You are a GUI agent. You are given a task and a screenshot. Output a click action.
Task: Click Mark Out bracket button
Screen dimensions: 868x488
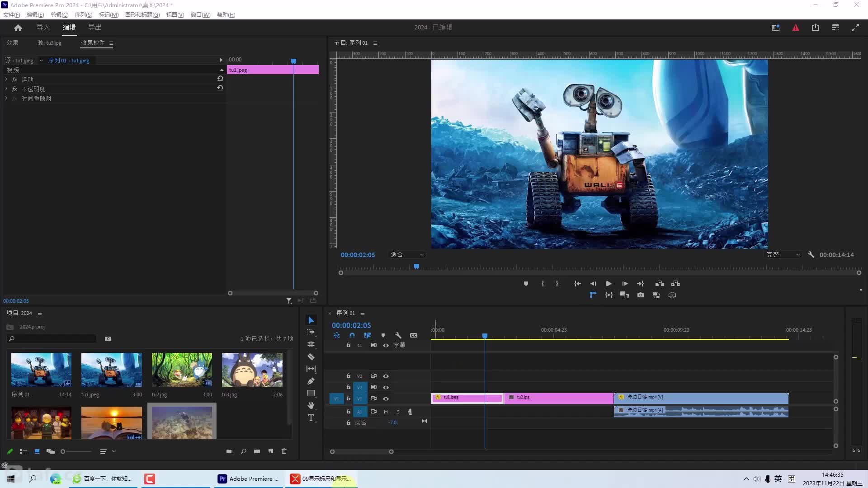(557, 284)
